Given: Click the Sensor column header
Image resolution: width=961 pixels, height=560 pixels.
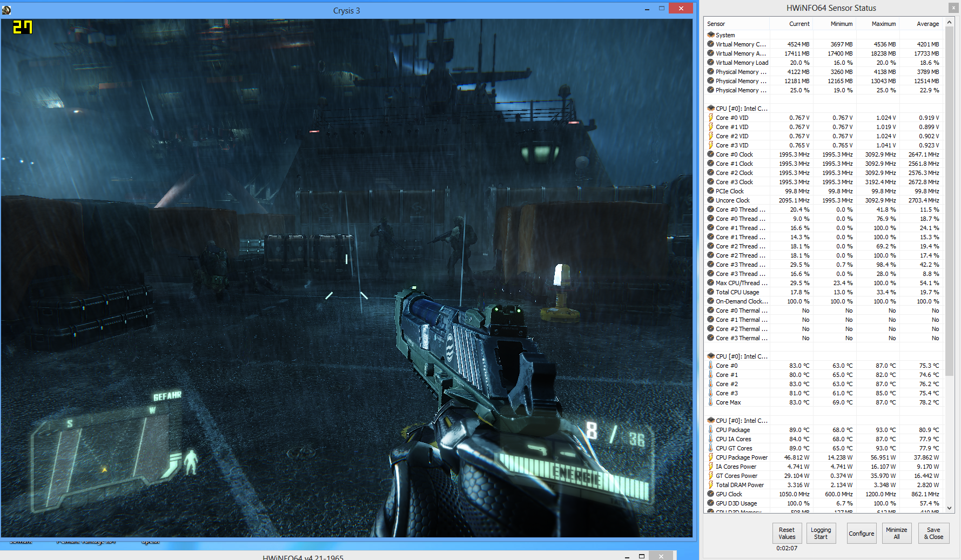Looking at the screenshot, I should point(737,24).
